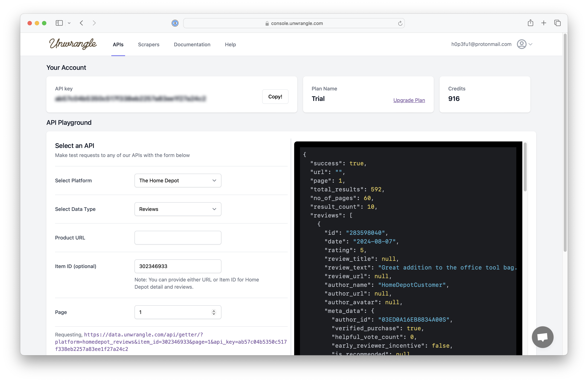Screen dimensions: 588x382
Task: Go back with the browser back arrow
Action: click(81, 23)
